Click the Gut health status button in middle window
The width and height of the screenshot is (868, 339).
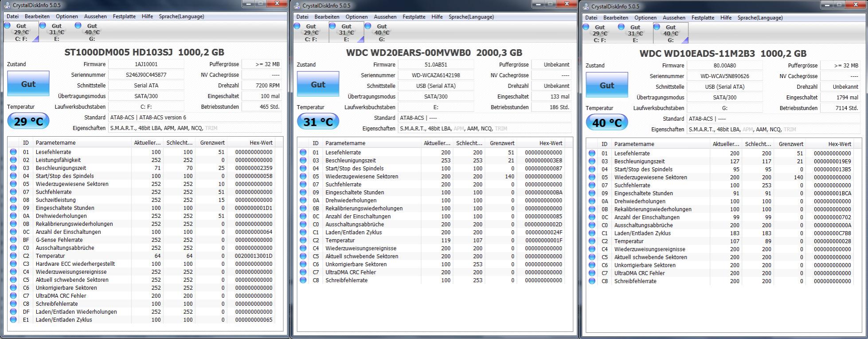[x=318, y=84]
